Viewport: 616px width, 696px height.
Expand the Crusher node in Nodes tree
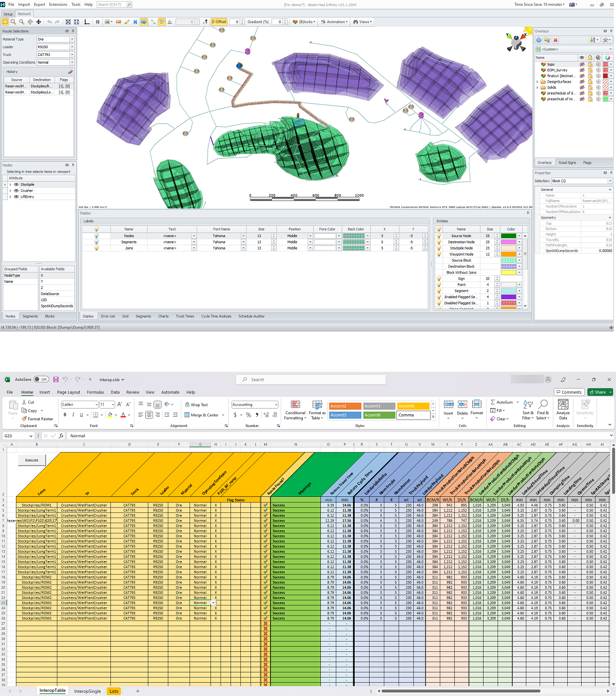(x=10, y=190)
